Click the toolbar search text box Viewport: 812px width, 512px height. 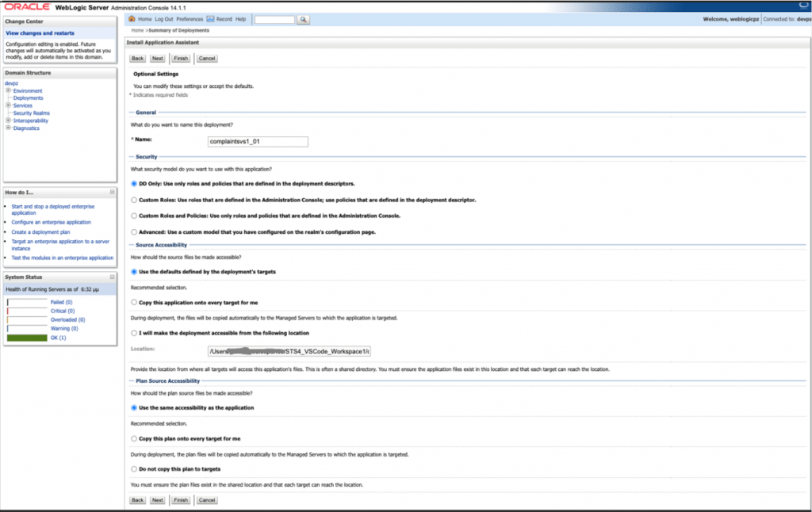(x=275, y=20)
